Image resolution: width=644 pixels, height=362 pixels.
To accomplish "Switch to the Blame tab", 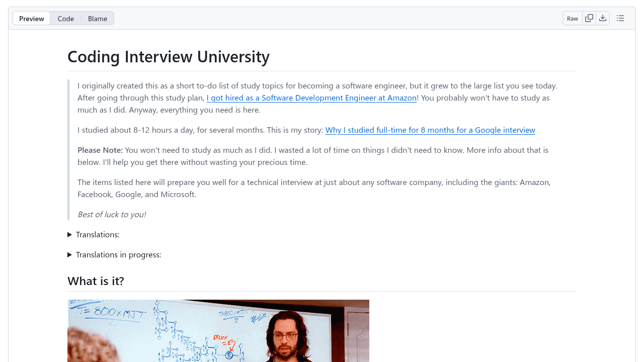I will (98, 19).
